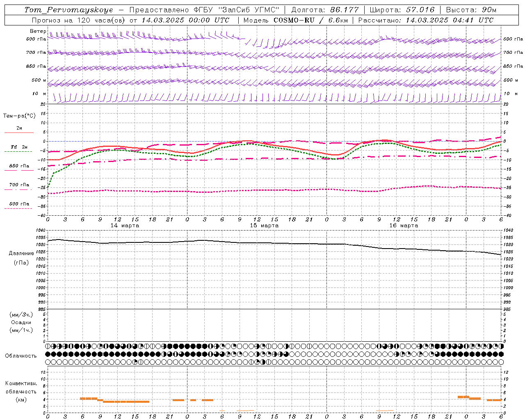Click the 500 гПа temperature legend label
The image size is (525, 420).
click(x=19, y=204)
